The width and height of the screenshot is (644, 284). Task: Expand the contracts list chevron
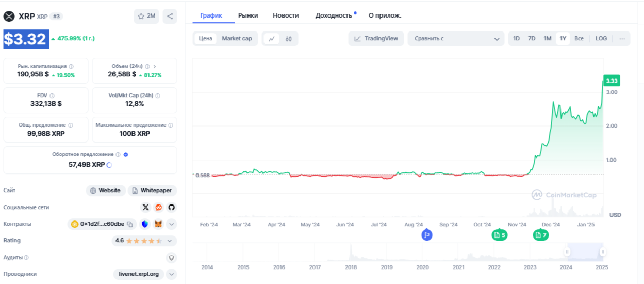(172, 224)
